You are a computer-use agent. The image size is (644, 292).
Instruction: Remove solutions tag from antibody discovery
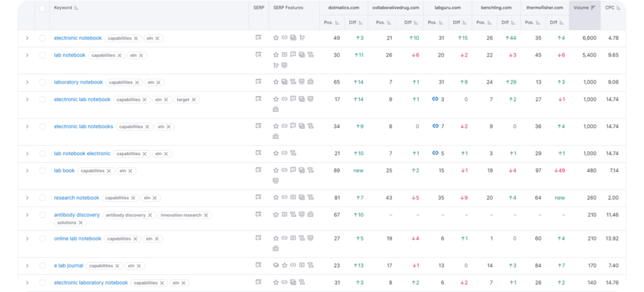80,223
